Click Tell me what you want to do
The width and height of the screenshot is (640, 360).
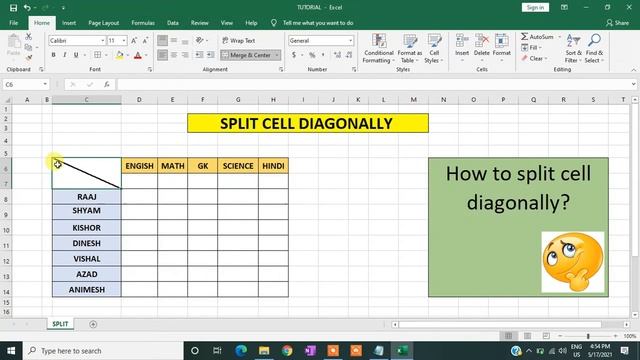tap(318, 23)
